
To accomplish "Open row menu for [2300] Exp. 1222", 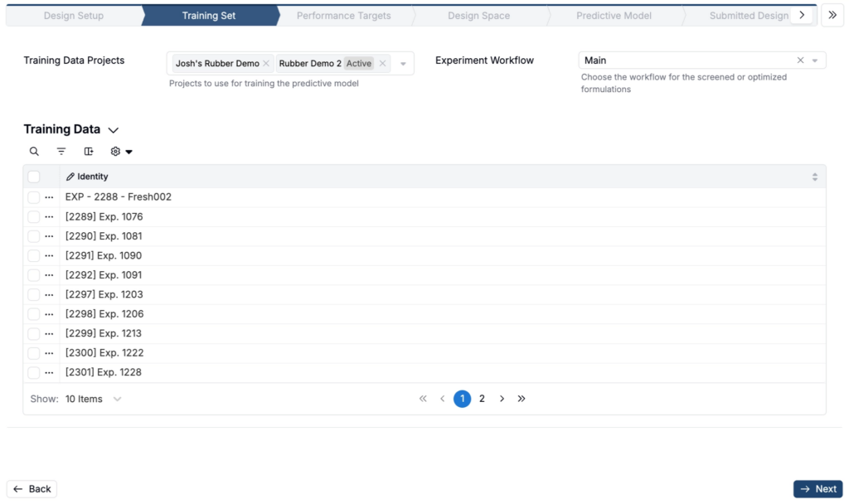I will [49, 353].
